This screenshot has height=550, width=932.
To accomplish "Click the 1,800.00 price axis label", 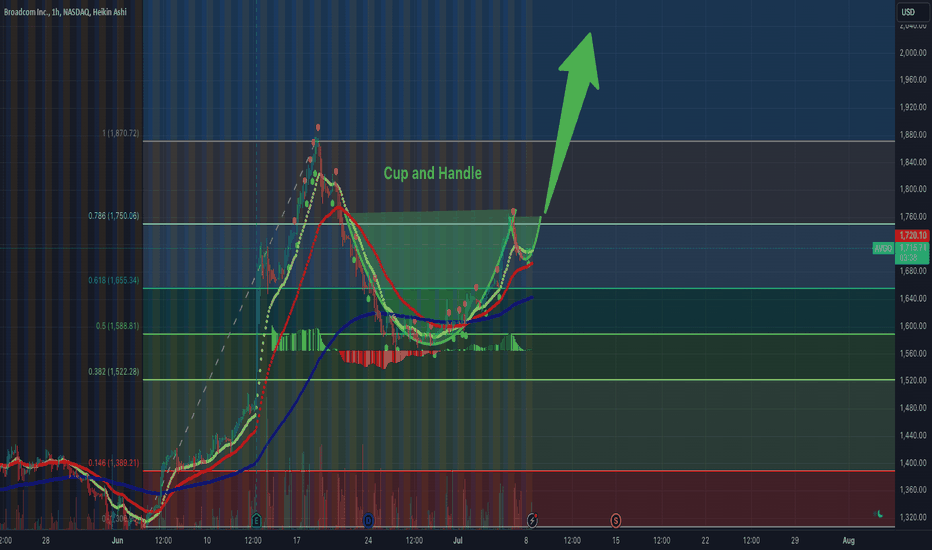I will (x=913, y=189).
